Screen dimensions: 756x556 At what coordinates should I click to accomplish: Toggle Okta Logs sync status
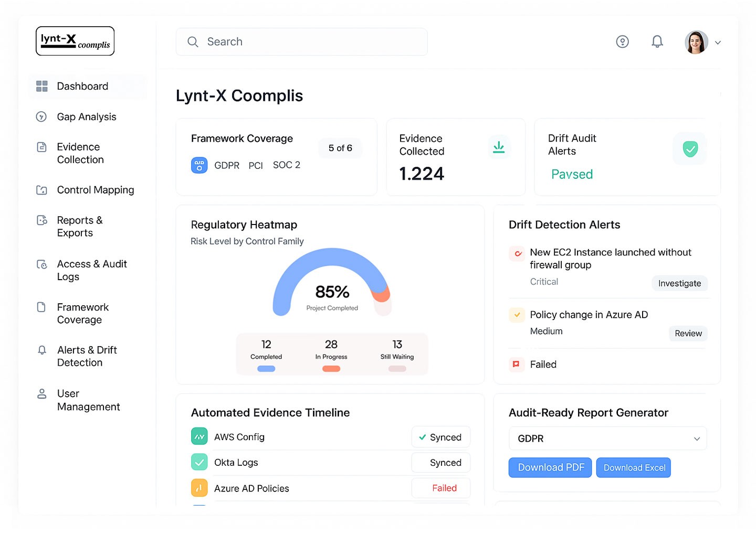coord(440,462)
